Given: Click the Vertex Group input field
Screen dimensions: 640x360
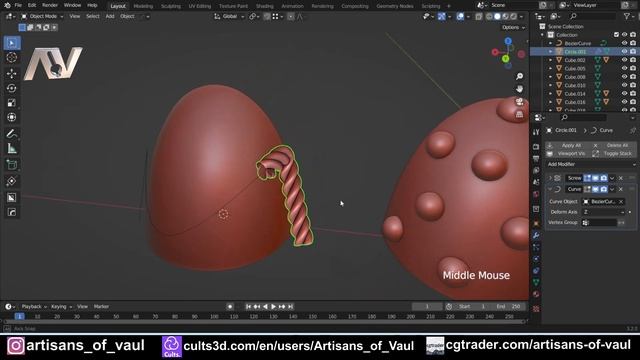Looking at the screenshot, I should coord(599,222).
